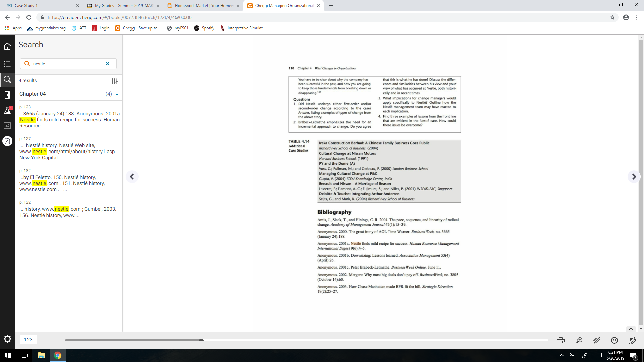Focus the nestle search input field
Image resolution: width=644 pixels, height=362 pixels.
click(68, 64)
